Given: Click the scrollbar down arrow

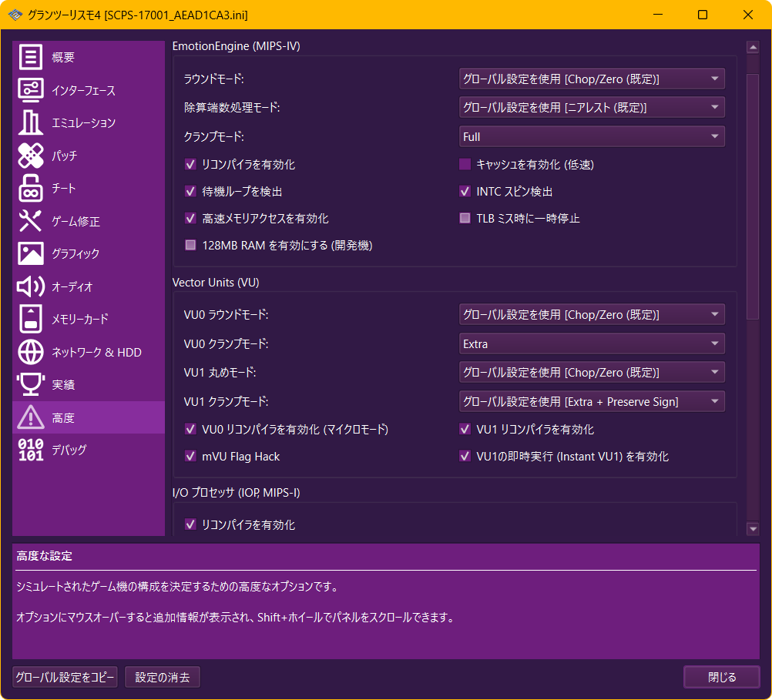Looking at the screenshot, I should coord(753,528).
